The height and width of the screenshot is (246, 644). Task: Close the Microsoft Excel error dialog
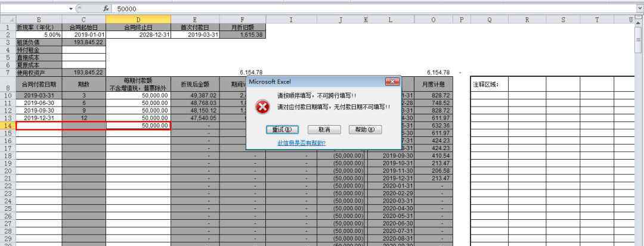(392, 81)
